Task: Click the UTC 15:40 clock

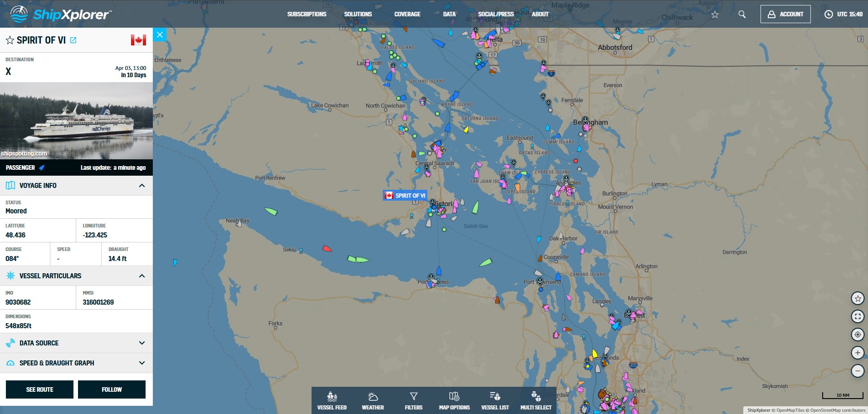Action: (x=844, y=14)
